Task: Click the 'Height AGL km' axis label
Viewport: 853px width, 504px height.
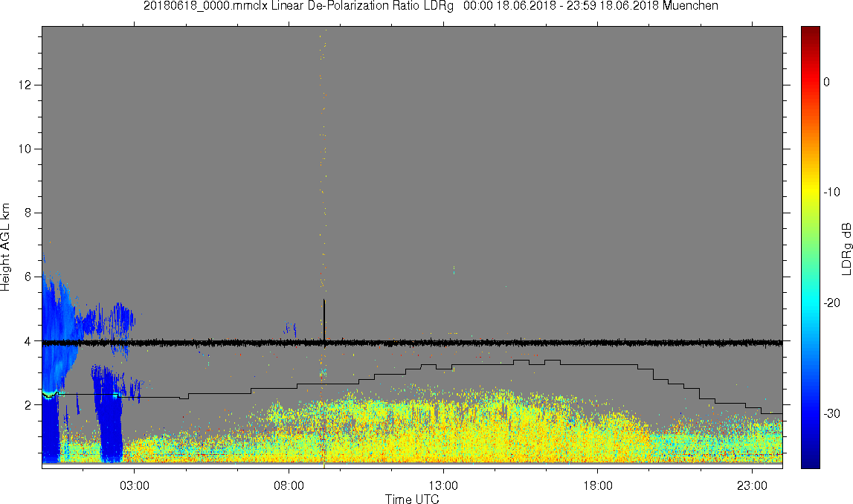Action: pyautogui.click(x=5, y=248)
